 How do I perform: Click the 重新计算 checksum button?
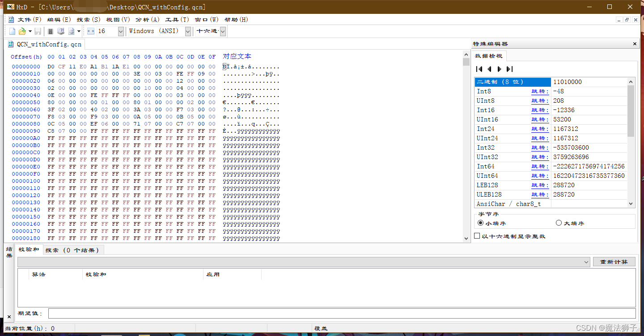click(614, 261)
